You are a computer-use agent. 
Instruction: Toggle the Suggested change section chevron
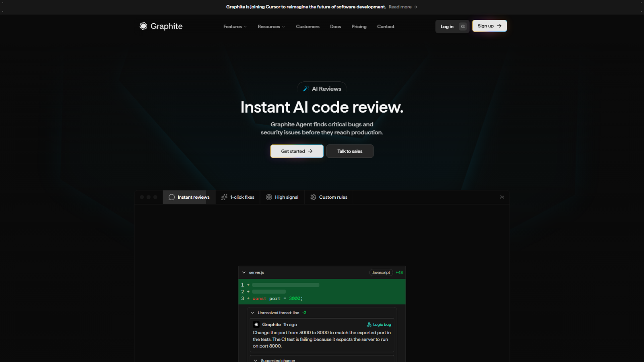coord(256,360)
